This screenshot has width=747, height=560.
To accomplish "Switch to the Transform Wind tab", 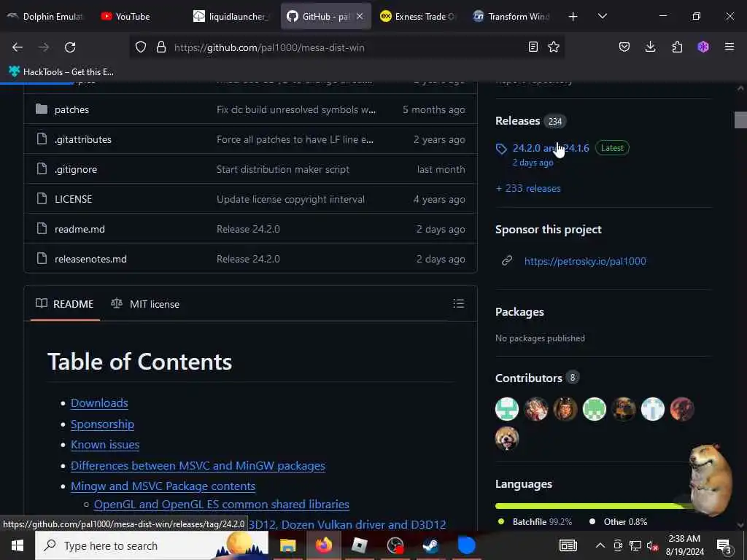I will pyautogui.click(x=511, y=17).
